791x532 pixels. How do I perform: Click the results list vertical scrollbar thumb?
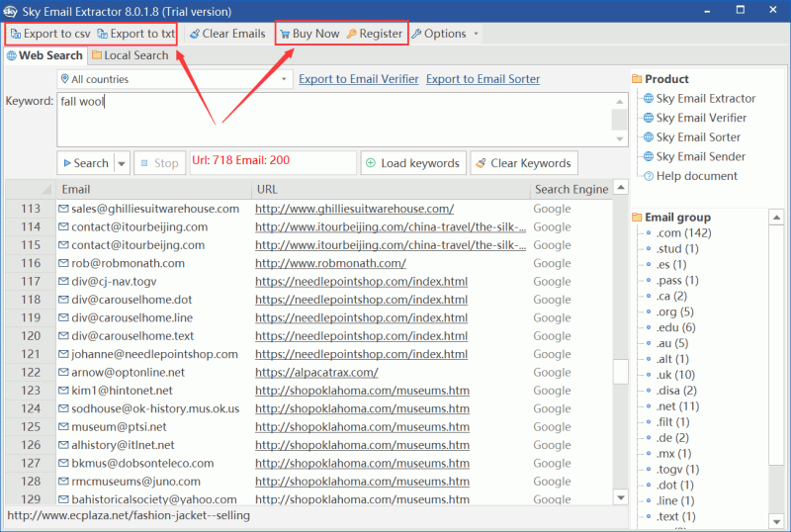pyautogui.click(x=620, y=371)
